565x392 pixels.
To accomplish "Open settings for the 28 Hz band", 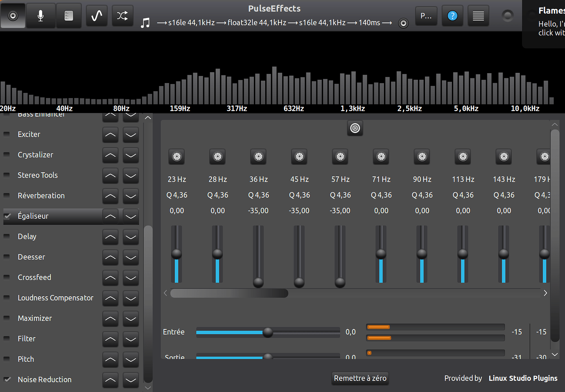I will click(218, 156).
